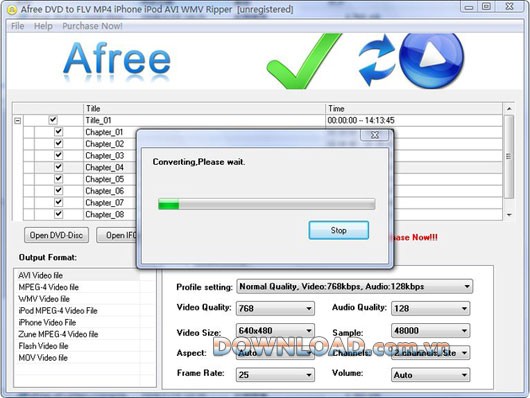Viewport: 530px width, 398px height.
Task: Click the Open DVD-Disc button
Action: click(x=56, y=235)
